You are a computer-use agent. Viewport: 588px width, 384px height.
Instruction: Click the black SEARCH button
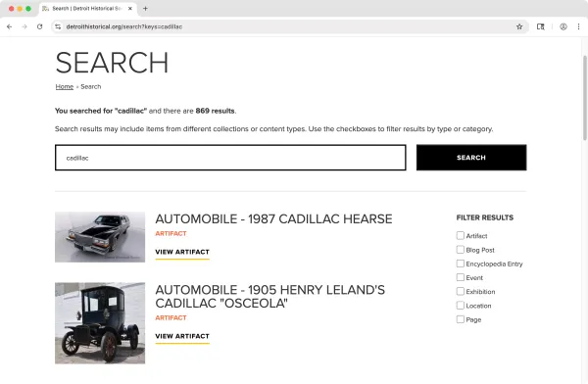[471, 158]
